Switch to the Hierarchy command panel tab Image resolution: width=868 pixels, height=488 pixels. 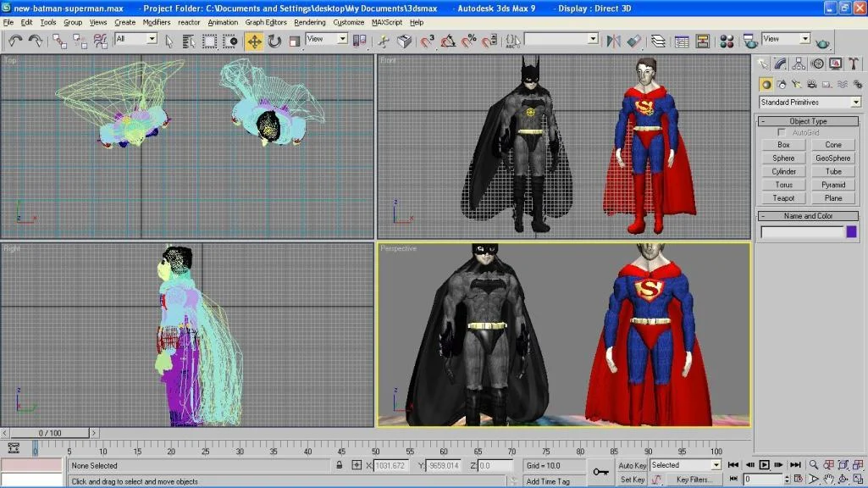pos(799,64)
